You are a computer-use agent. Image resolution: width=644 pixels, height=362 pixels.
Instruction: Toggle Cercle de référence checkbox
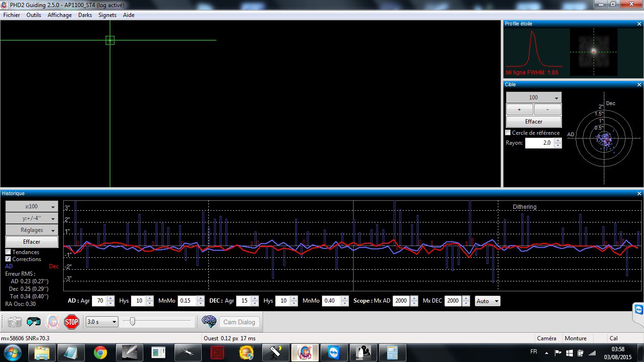[508, 133]
